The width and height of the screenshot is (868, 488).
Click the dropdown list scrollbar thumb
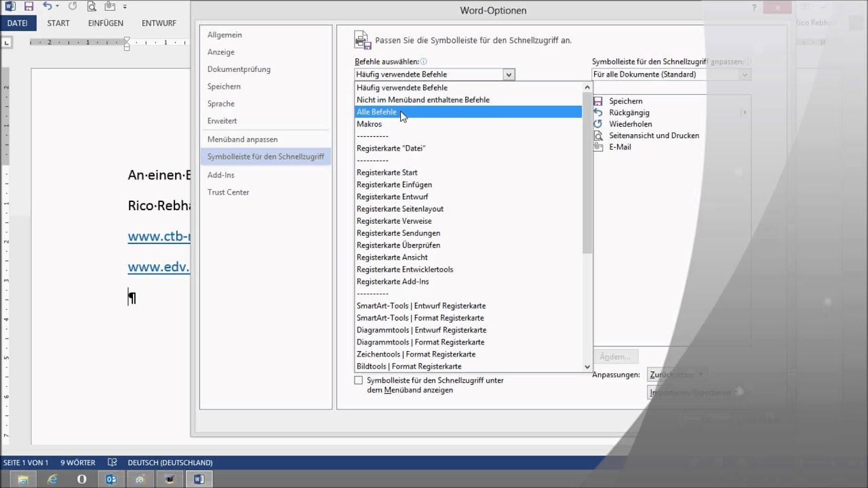point(587,174)
